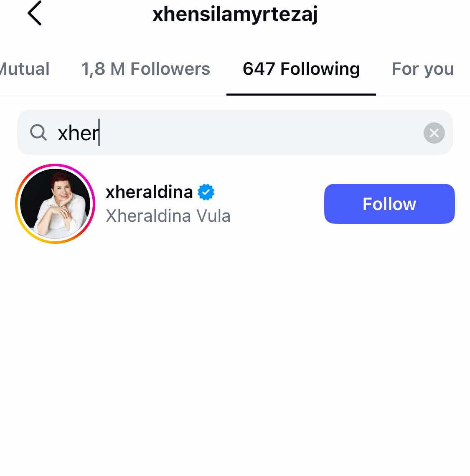Open xheraldina's story from profile picture
The width and height of the screenshot is (470, 476).
pos(55,204)
